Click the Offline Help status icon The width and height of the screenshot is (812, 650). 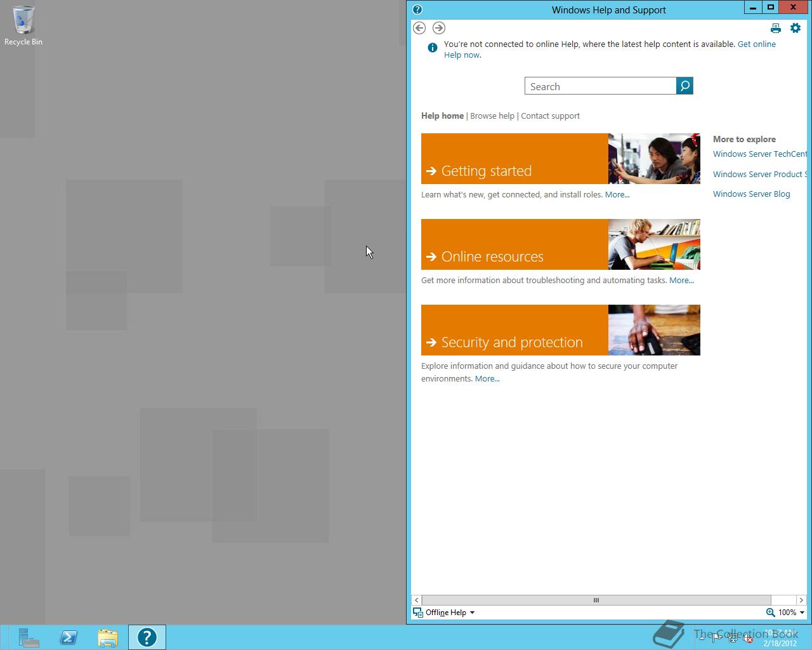point(418,613)
